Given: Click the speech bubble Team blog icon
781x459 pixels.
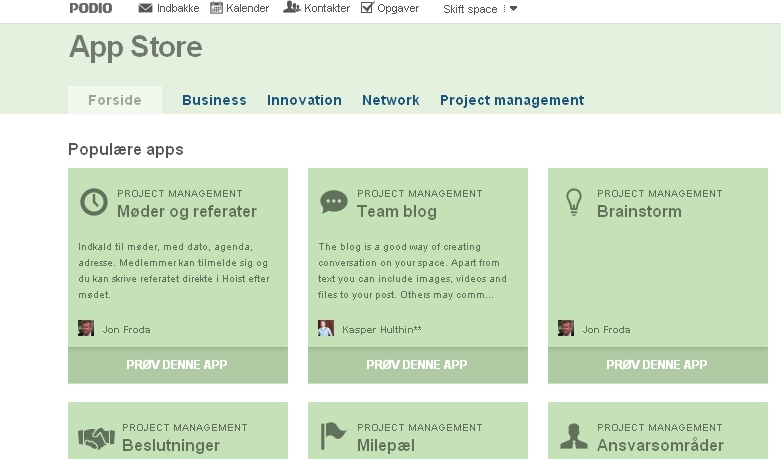Looking at the screenshot, I should click(334, 202).
